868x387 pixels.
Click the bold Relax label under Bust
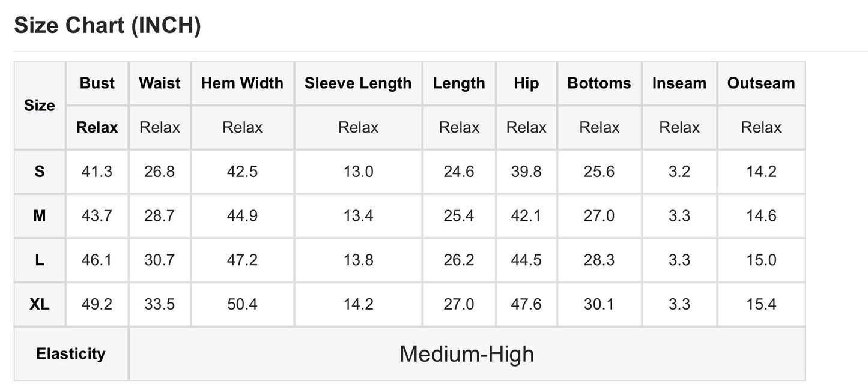(97, 127)
